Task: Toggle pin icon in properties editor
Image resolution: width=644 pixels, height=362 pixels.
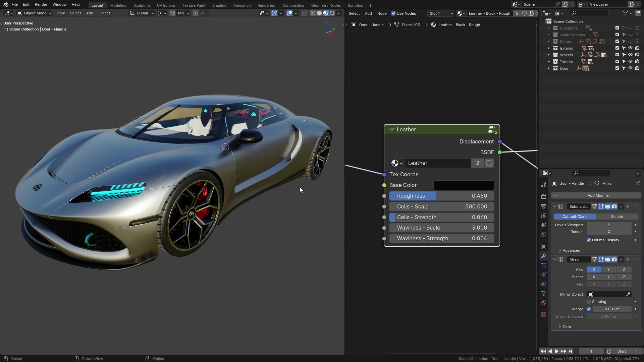Action: (638, 183)
